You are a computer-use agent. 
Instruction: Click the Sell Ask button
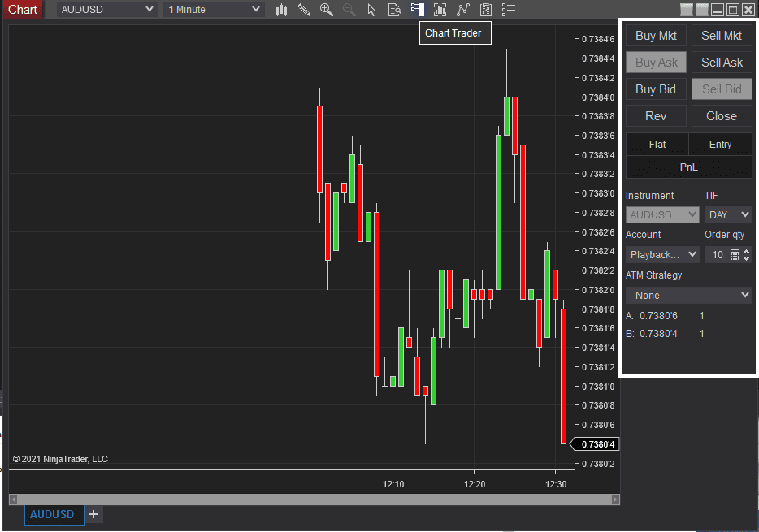tap(722, 63)
